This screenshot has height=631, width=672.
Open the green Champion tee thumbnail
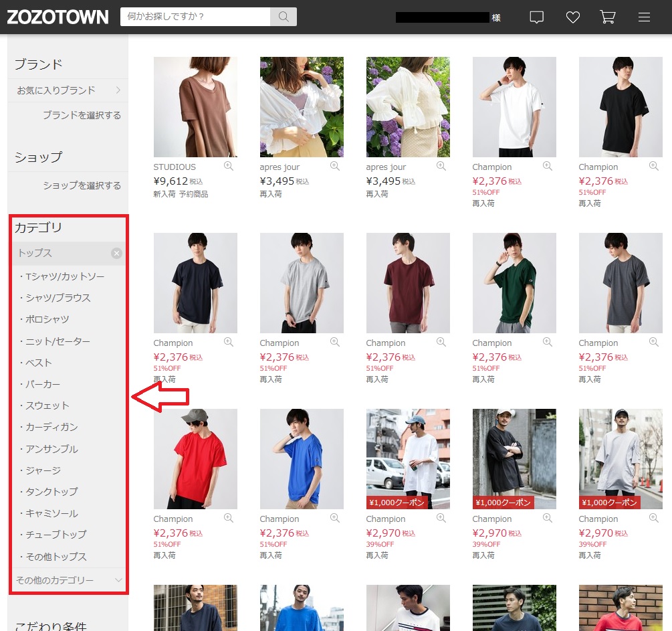pyautogui.click(x=514, y=282)
